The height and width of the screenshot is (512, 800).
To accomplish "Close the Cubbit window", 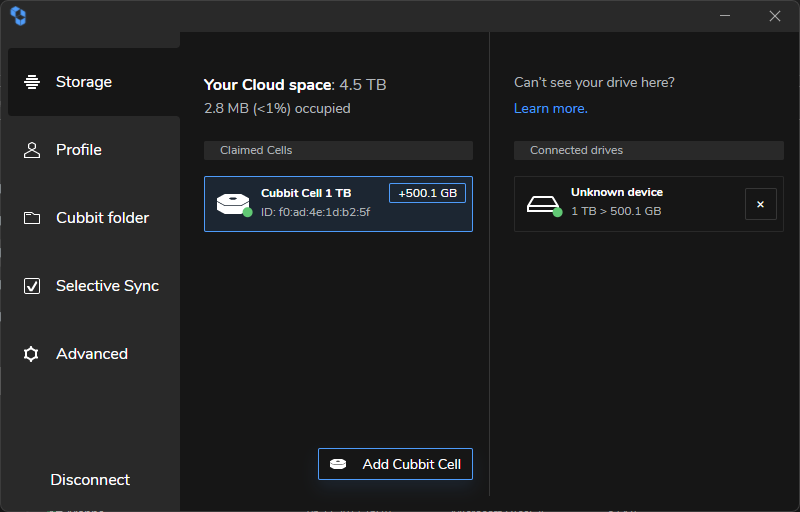I will (x=774, y=16).
